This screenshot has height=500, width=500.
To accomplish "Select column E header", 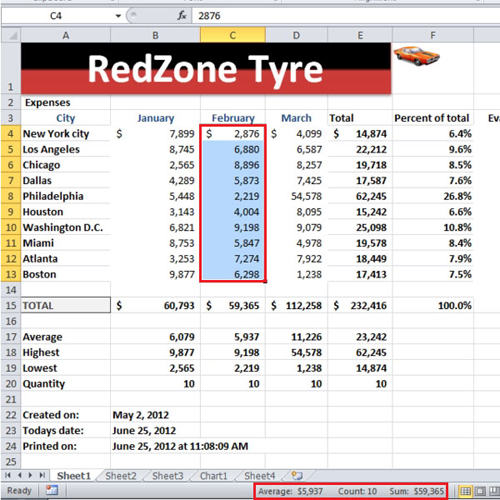I will click(x=360, y=35).
